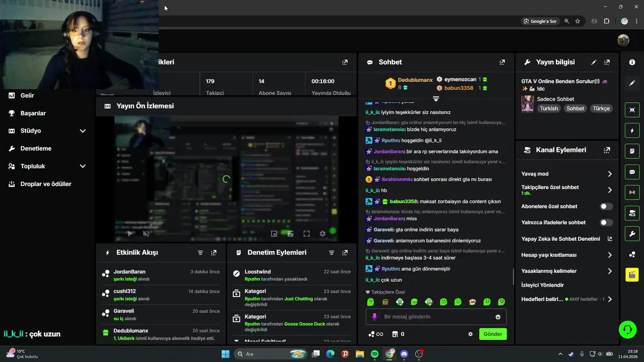Click username Garaveli in activity feed
Screen dimensions: 644x362
click(124, 311)
